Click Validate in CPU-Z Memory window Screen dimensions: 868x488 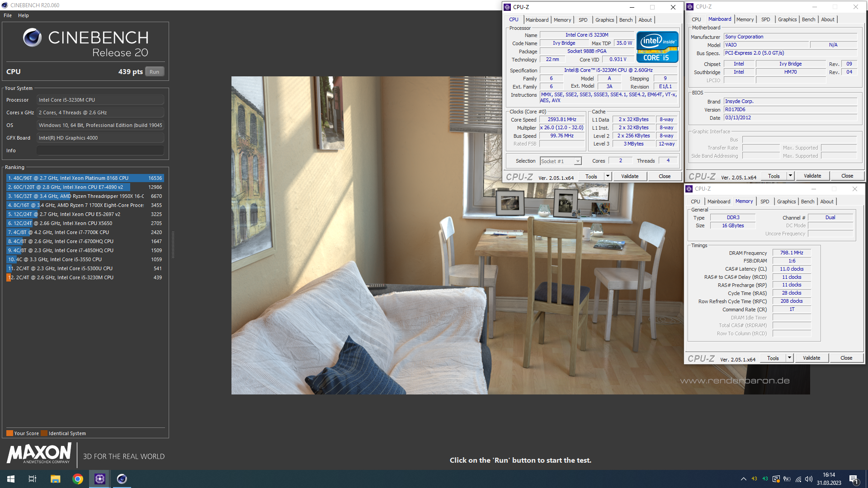pos(811,358)
